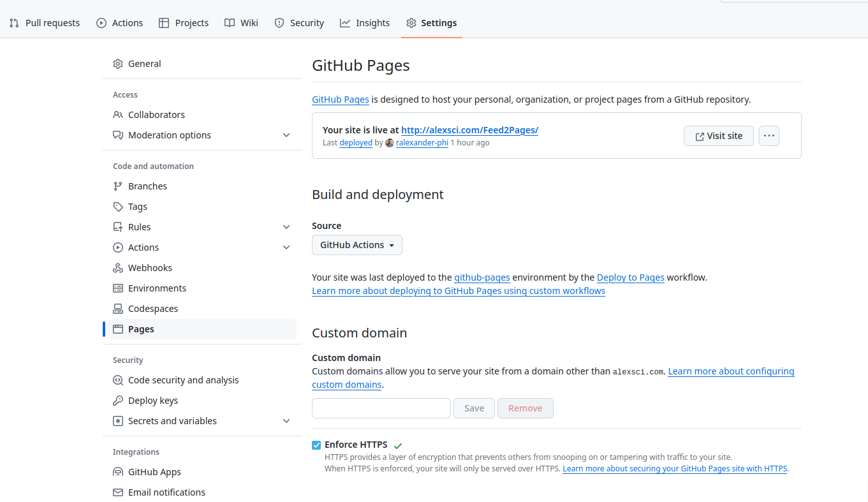Click the Save custom domain button
This screenshot has width=868, height=502.
pos(474,408)
